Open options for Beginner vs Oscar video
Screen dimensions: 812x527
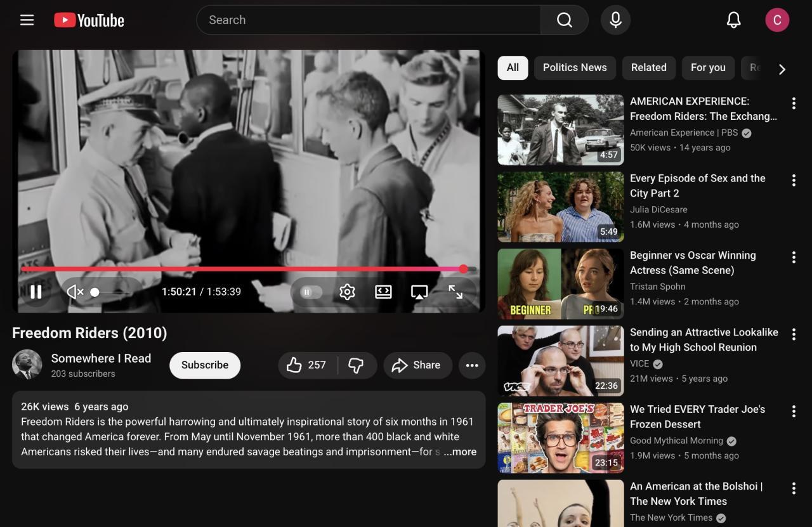click(x=794, y=257)
